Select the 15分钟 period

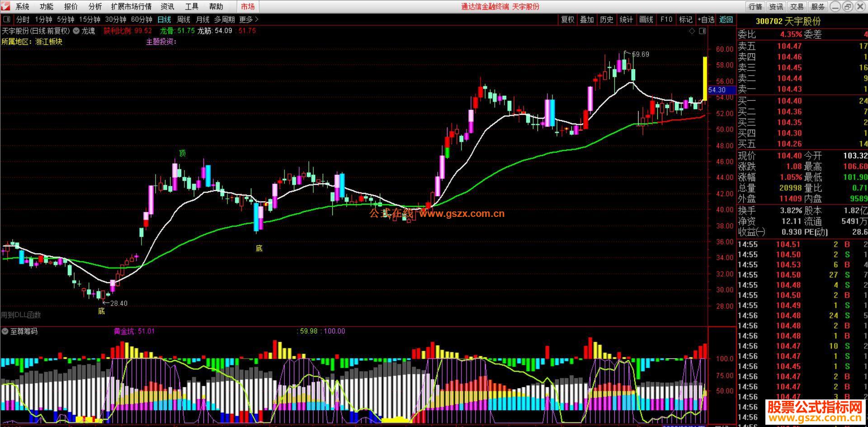click(90, 19)
